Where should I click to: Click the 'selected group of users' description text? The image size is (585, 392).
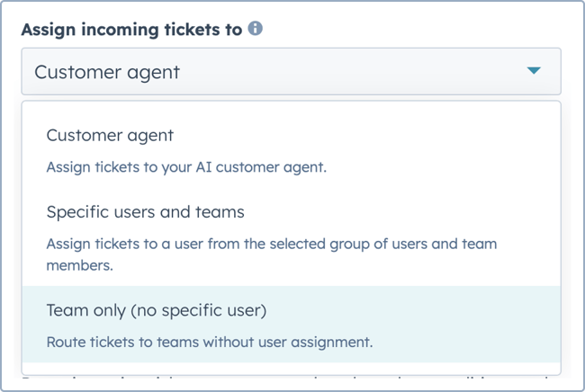(x=271, y=244)
